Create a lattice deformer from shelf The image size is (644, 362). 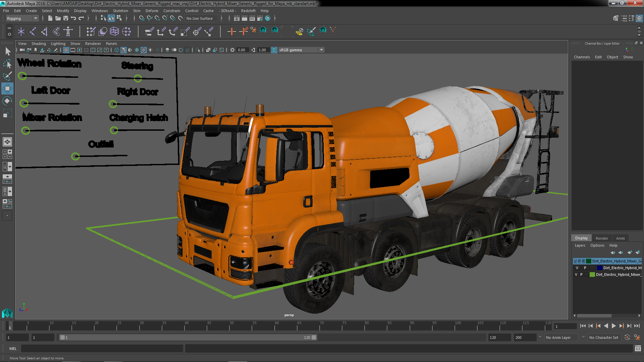tap(114, 32)
